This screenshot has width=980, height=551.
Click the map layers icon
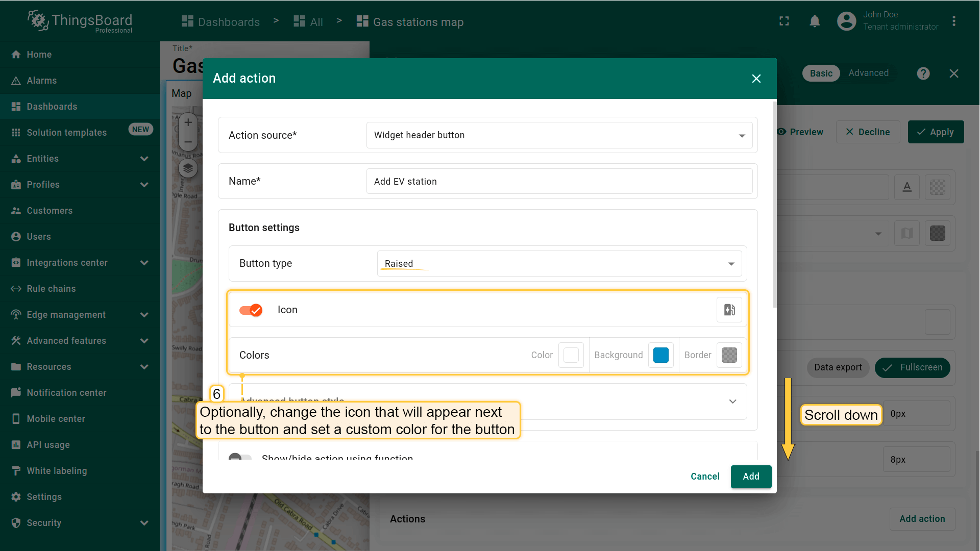(188, 168)
